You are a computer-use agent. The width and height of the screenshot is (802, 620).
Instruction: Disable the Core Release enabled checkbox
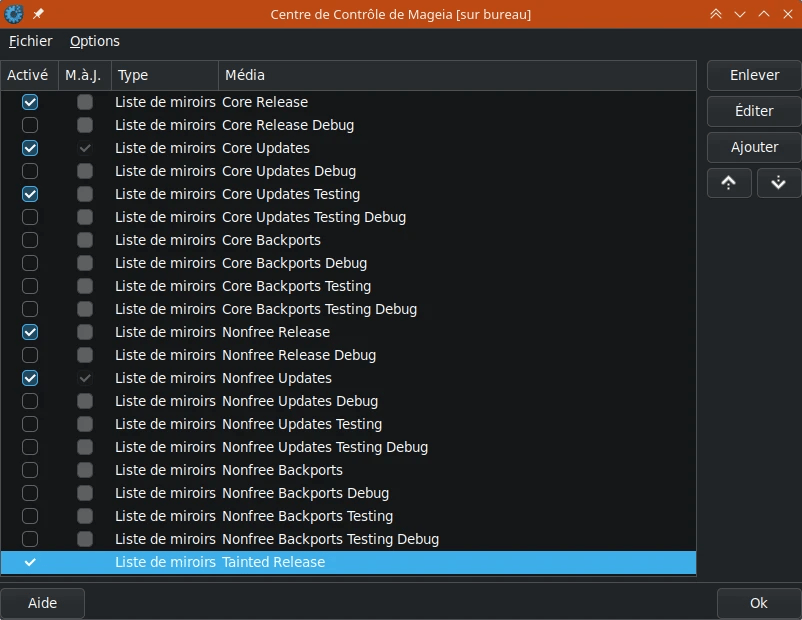coord(30,102)
